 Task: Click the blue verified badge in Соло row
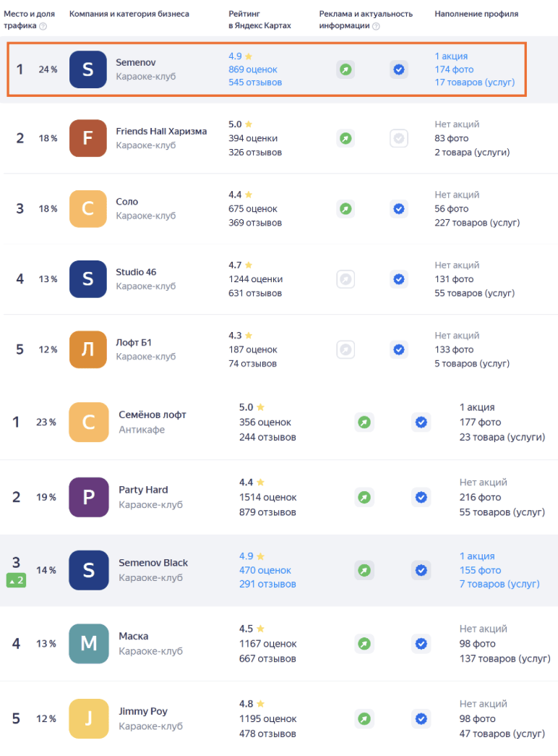coord(398,208)
